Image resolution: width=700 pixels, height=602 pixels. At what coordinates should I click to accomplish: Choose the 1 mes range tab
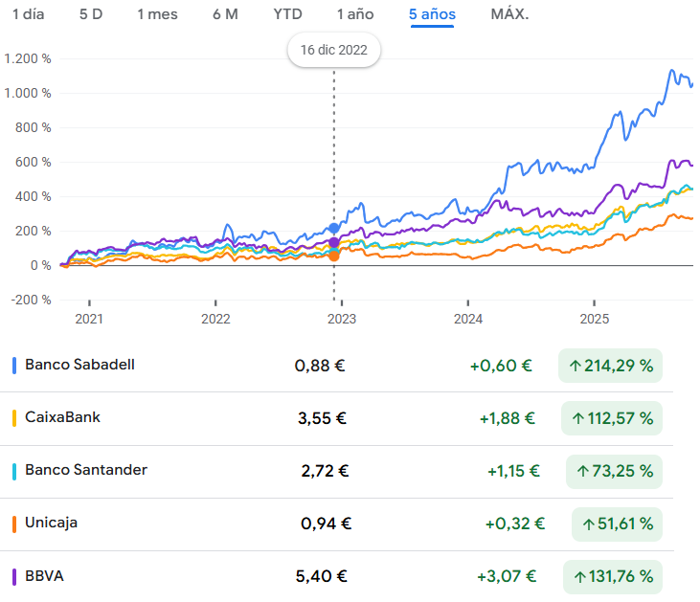[x=157, y=14]
